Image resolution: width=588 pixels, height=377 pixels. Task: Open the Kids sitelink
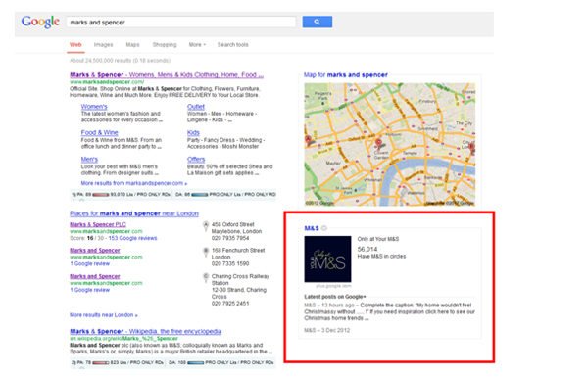(193, 132)
